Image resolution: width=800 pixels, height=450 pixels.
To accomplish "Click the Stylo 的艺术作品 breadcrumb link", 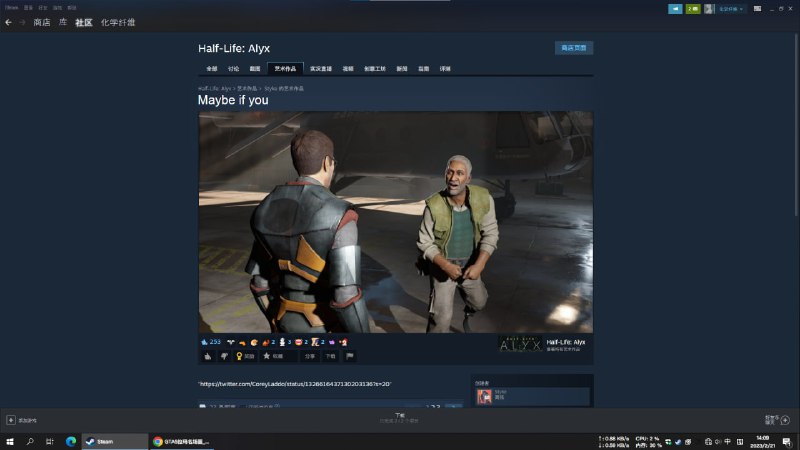I will [284, 89].
